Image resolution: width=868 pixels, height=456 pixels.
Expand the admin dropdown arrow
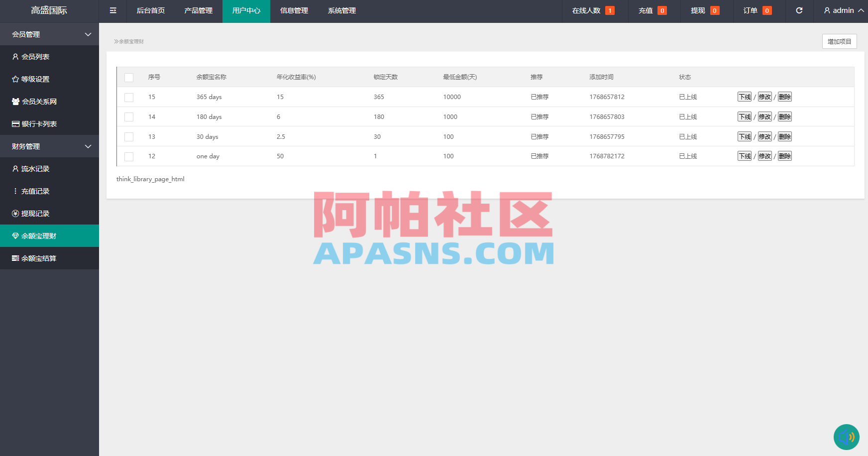(x=861, y=10)
